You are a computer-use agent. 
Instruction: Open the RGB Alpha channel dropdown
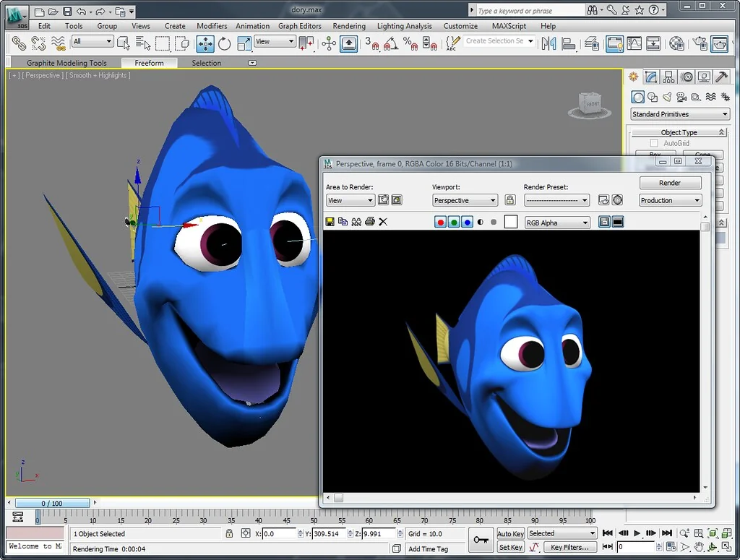pos(557,223)
